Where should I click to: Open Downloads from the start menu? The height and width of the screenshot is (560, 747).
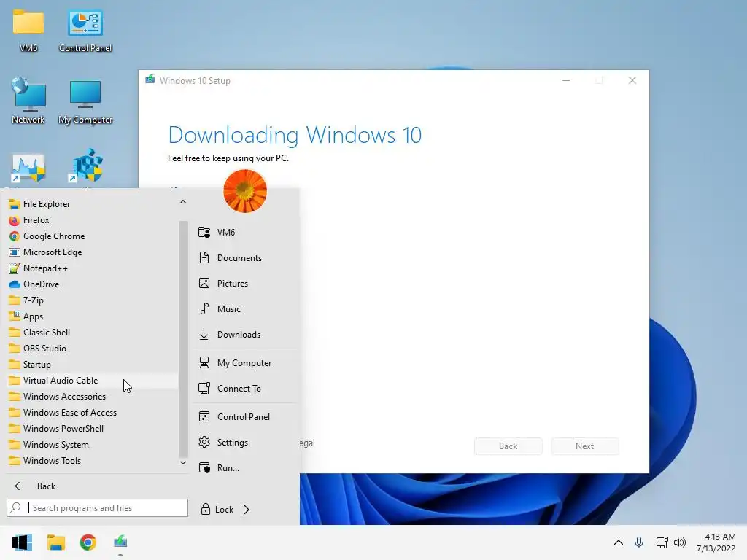pyautogui.click(x=245, y=335)
